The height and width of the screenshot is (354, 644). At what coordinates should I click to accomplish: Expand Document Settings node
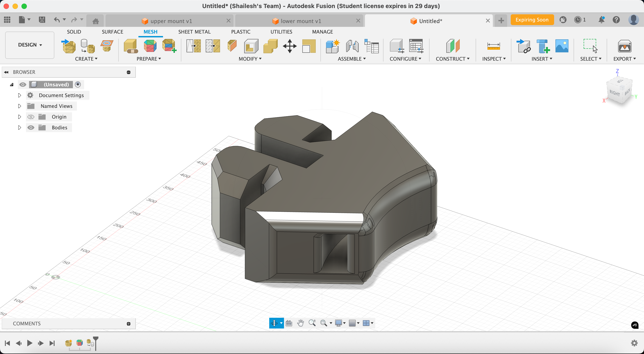pos(19,95)
